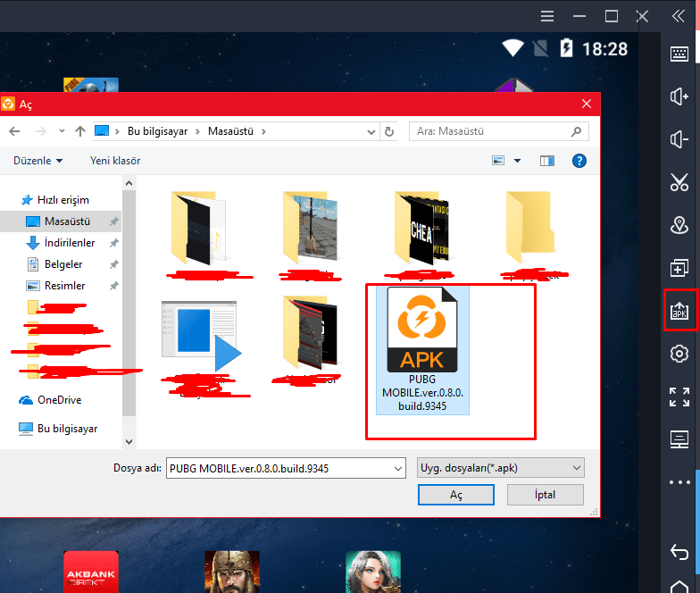Open the Düzenle dropdown menu
The image size is (700, 593).
coord(37,161)
